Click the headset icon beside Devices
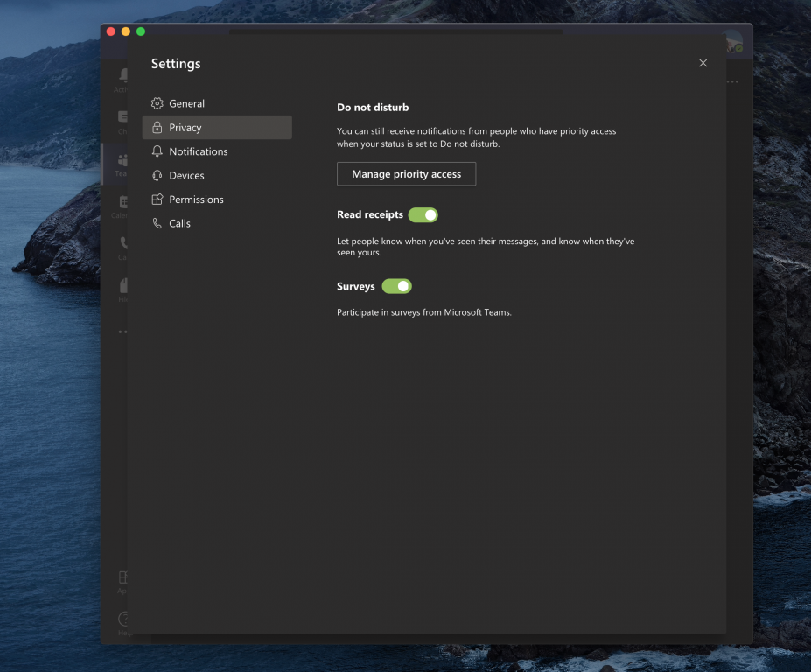811x672 pixels. (x=157, y=175)
